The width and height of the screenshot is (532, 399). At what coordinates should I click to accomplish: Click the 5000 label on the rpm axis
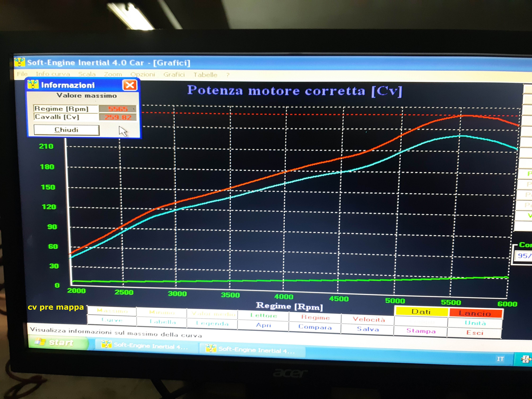pyautogui.click(x=395, y=301)
